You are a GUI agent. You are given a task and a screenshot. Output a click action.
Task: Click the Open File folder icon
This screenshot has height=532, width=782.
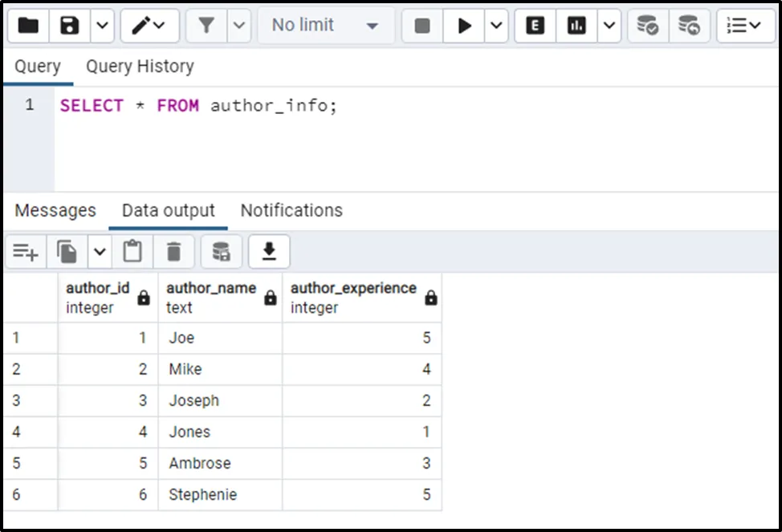pyautogui.click(x=28, y=26)
